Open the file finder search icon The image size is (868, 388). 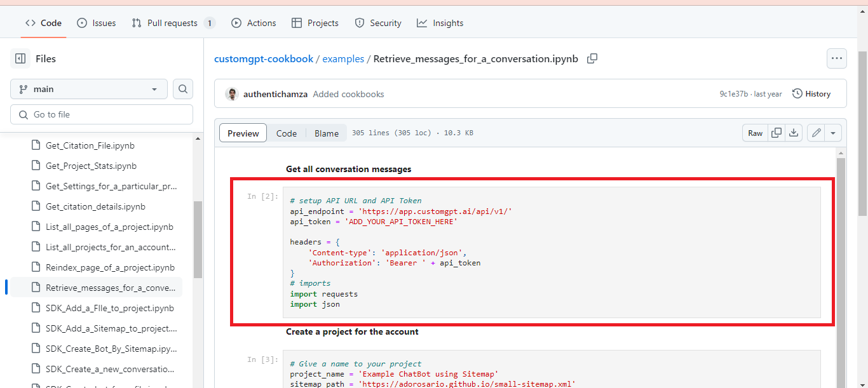pos(182,89)
